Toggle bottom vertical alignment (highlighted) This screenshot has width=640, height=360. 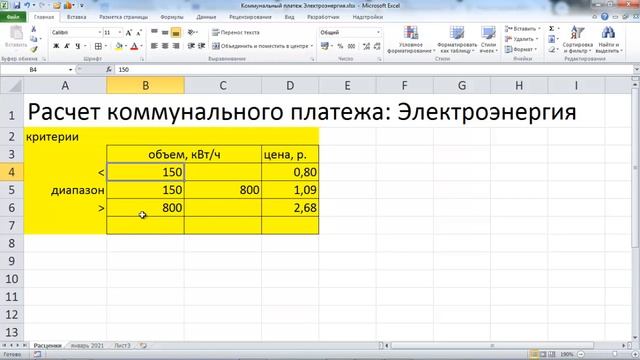(x=176, y=32)
